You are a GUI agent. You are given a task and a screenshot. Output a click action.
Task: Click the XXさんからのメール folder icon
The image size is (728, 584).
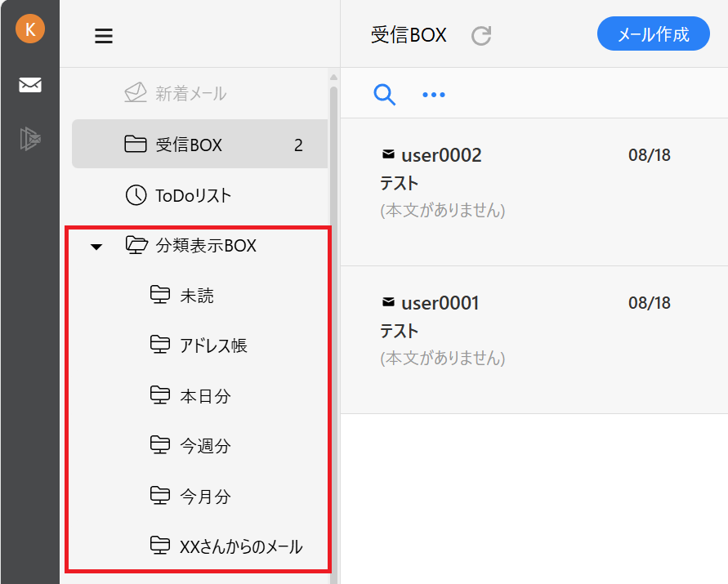click(x=160, y=546)
